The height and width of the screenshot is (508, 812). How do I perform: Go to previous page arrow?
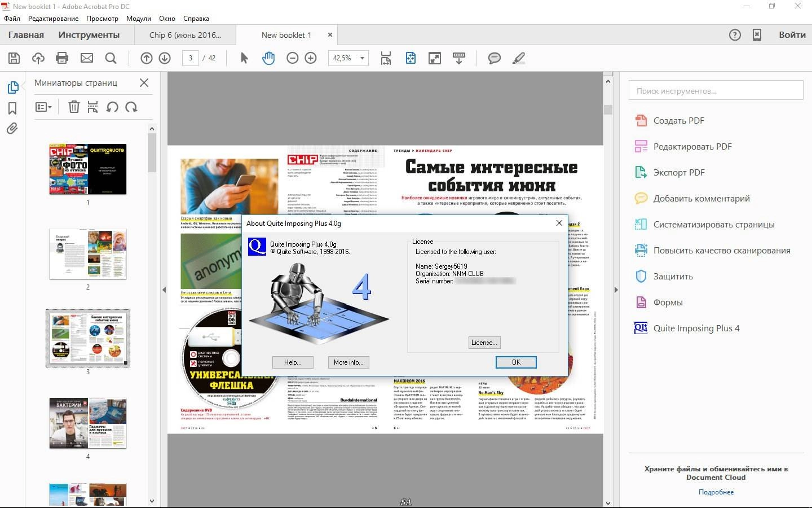click(147, 58)
